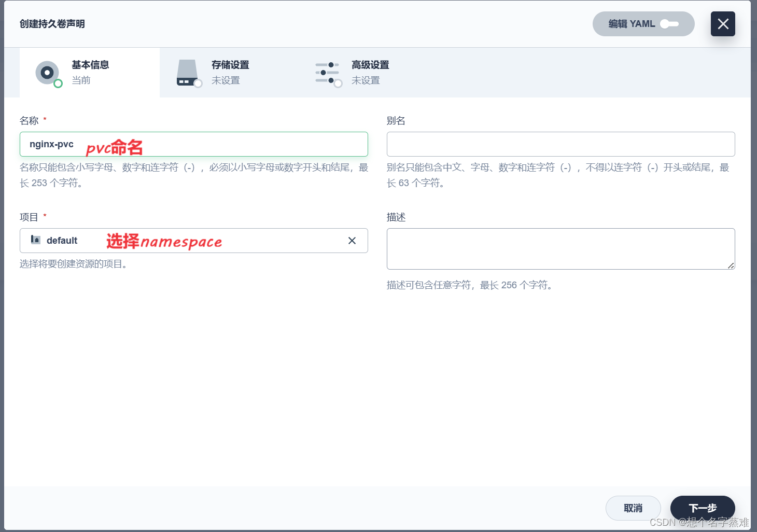Viewport: 757px width, 532px height.
Task: Click the 别名 field label
Action: click(x=396, y=121)
